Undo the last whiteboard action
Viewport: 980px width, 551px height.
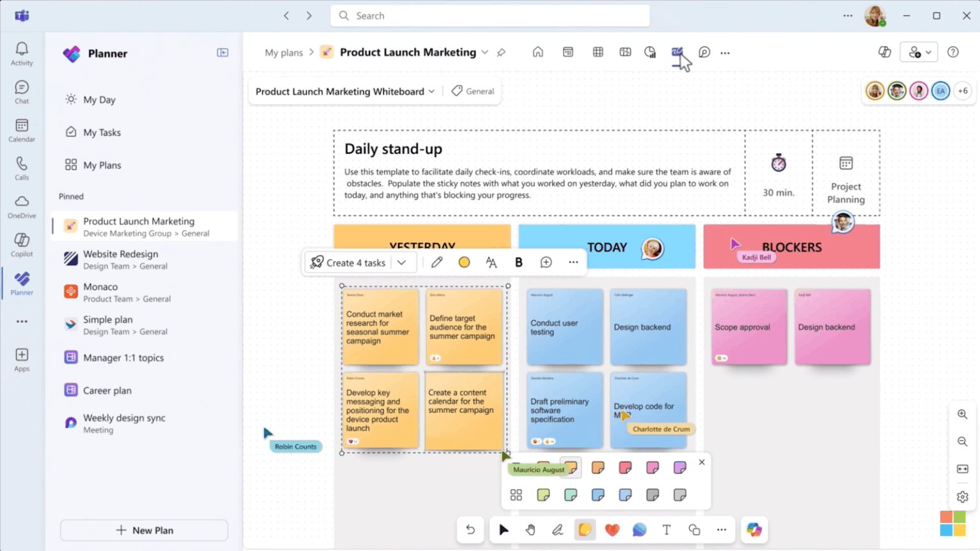tap(470, 529)
